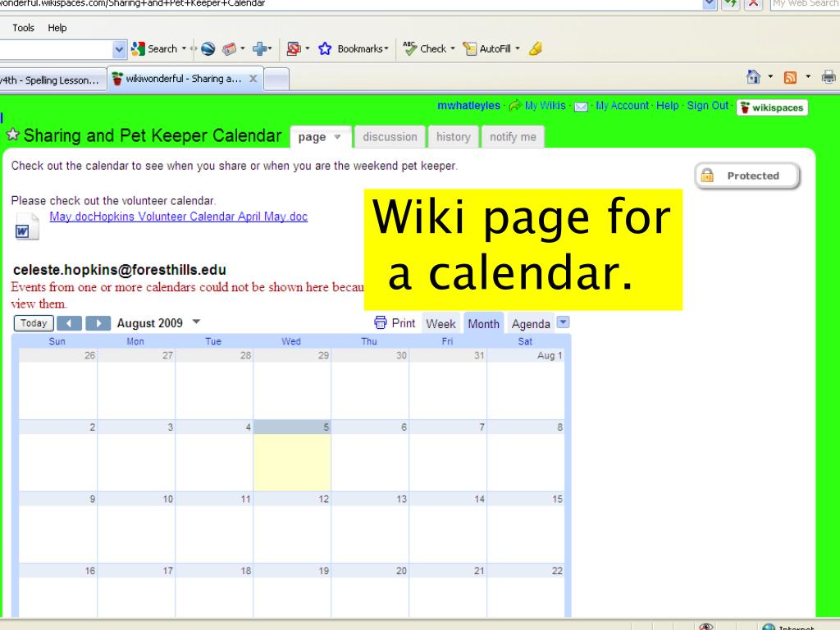Click the blue plus toolbar icon
The height and width of the screenshot is (630, 840).
pos(260,48)
